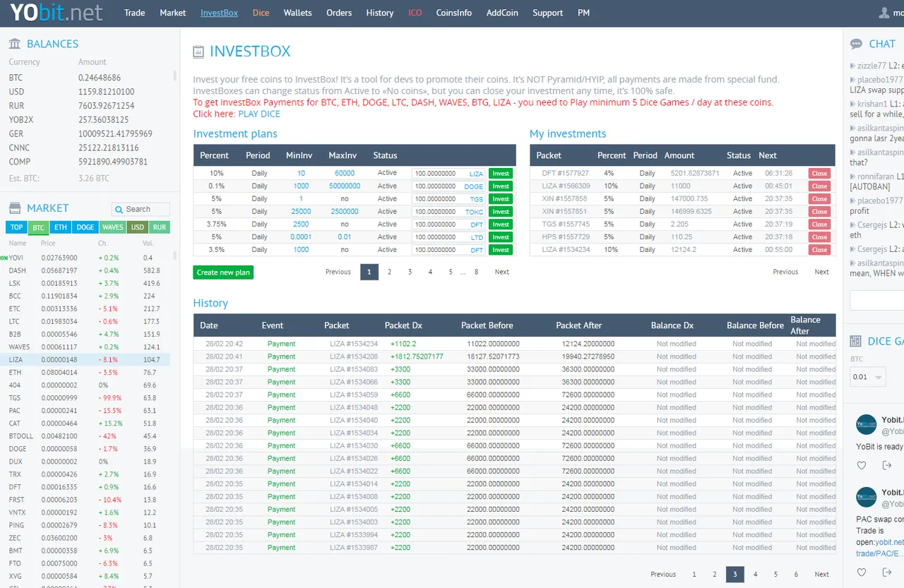This screenshot has height=588, width=904.
Task: Switch to the RUR market tab
Action: pyautogui.click(x=160, y=227)
